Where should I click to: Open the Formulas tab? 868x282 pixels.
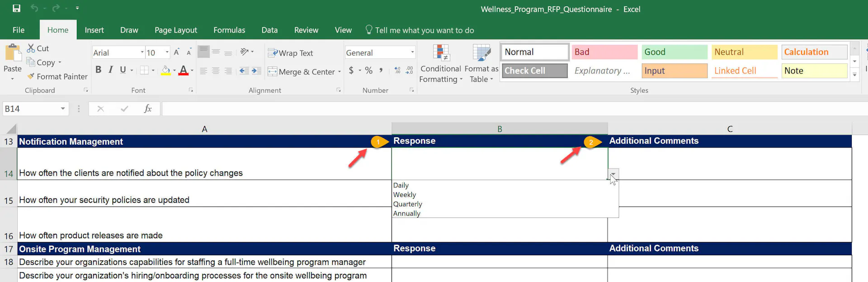coord(229,30)
